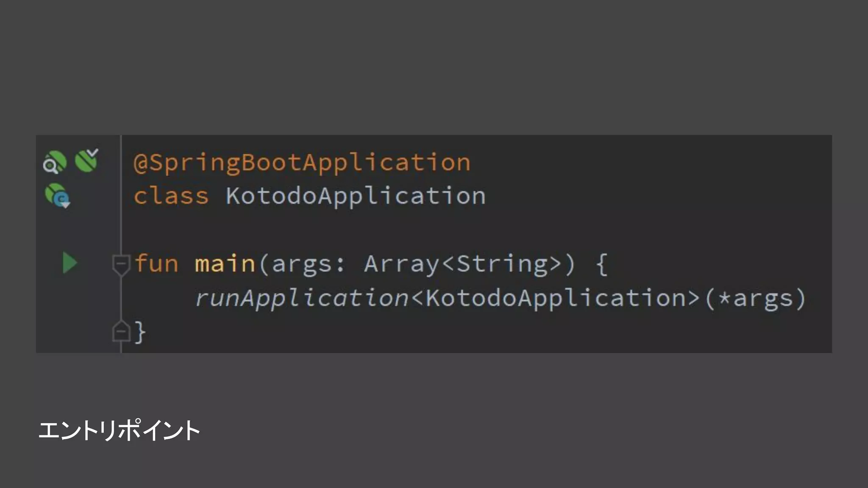This screenshot has height=488, width=868.
Task: Click the *args spread argument
Action: [756, 298]
